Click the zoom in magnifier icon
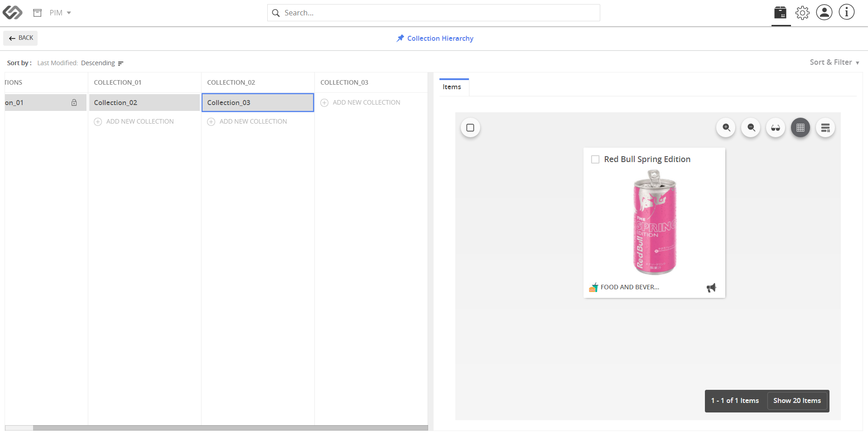Viewport: 868px width, 436px height. point(726,128)
